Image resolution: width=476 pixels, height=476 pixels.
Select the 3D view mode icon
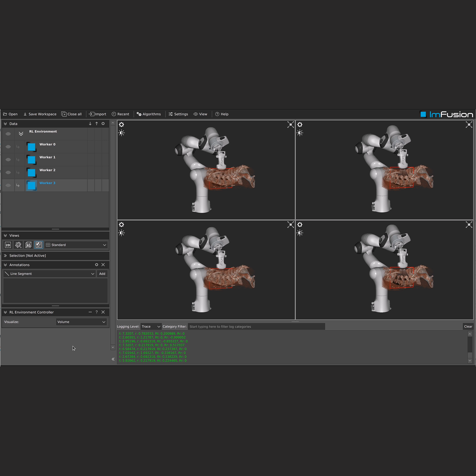click(x=28, y=245)
